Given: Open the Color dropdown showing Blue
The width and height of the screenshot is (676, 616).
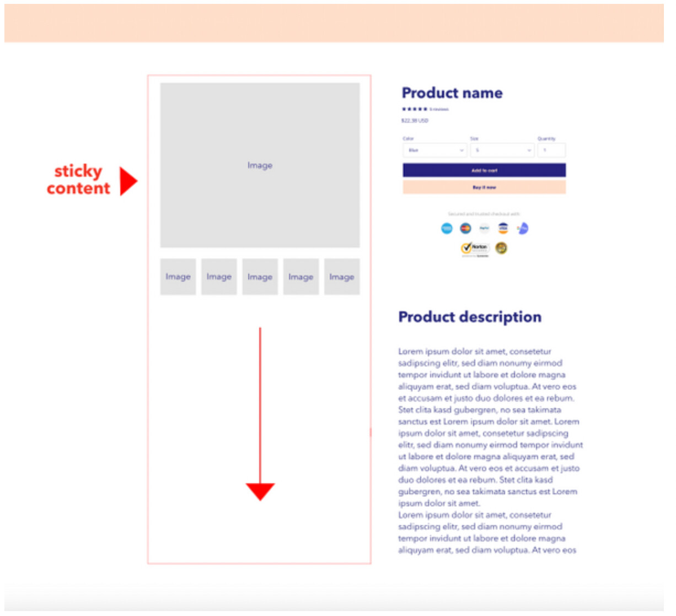Looking at the screenshot, I should (x=434, y=150).
